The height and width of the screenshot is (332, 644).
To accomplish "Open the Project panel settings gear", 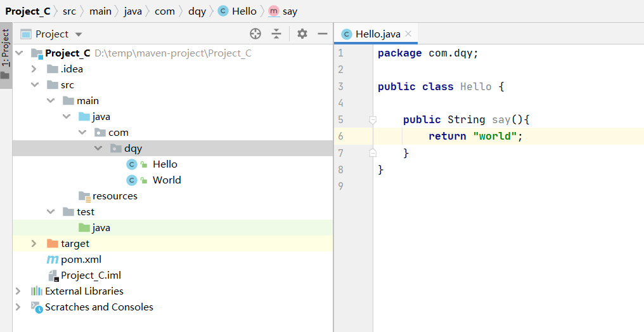I will tap(302, 34).
